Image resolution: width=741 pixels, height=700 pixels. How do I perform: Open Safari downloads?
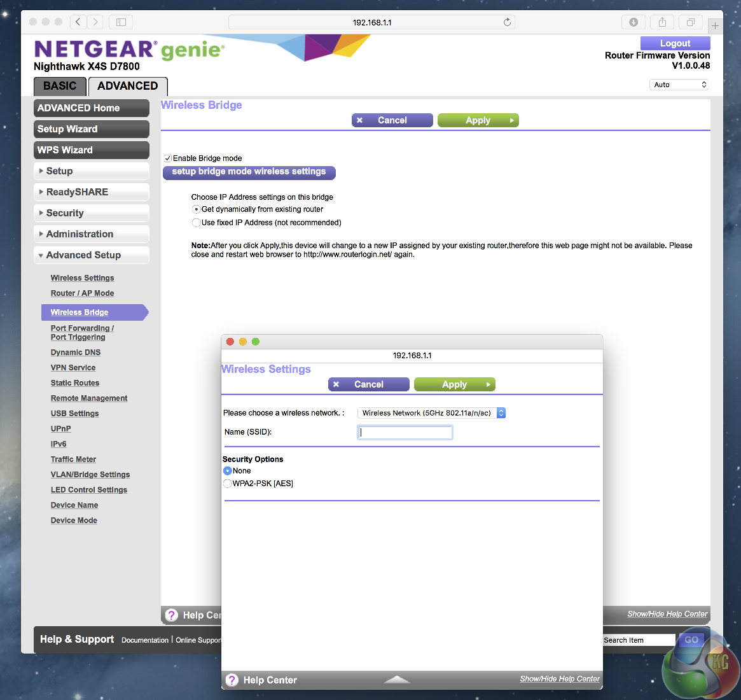coord(634,22)
